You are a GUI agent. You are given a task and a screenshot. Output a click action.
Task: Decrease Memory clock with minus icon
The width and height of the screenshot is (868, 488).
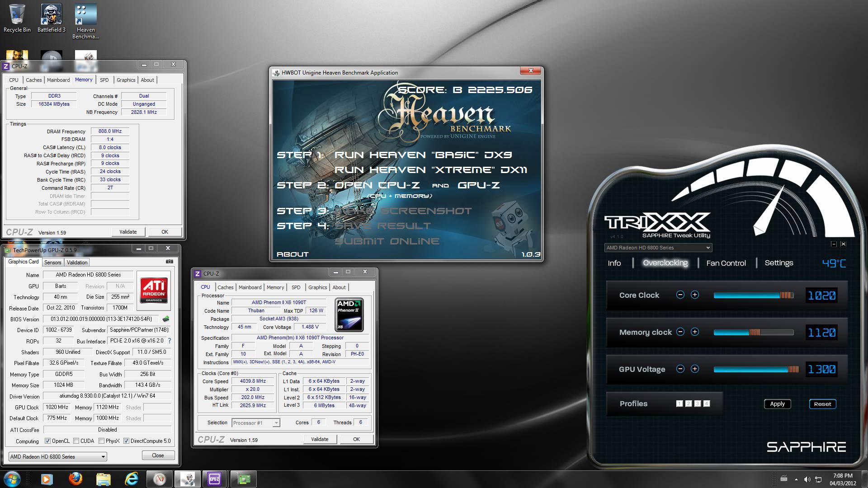[x=680, y=332]
